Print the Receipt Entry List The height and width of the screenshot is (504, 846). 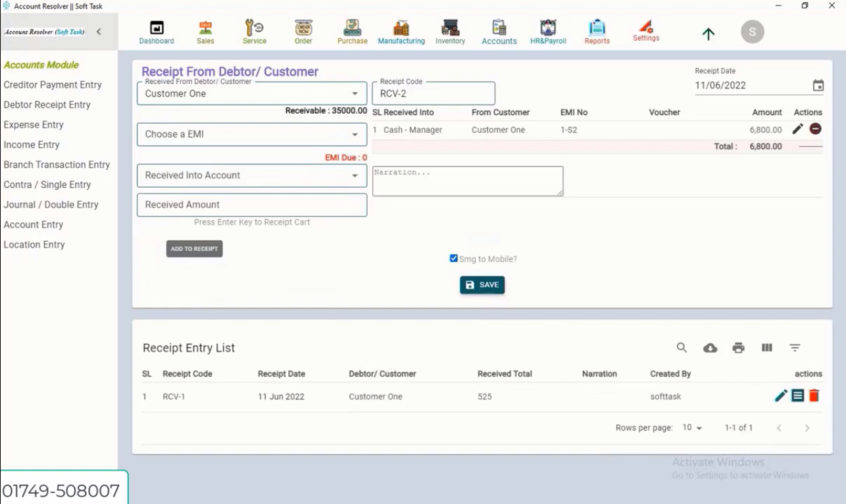click(x=738, y=347)
